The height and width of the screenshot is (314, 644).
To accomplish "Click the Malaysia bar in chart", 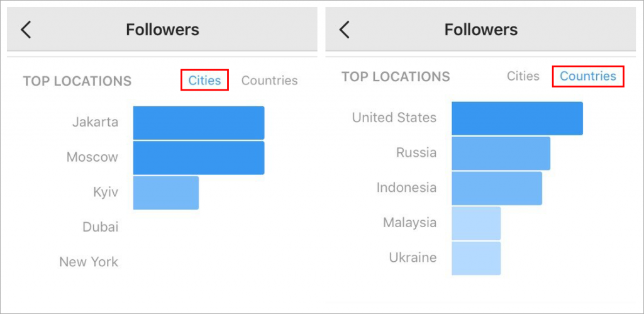I will click(477, 223).
